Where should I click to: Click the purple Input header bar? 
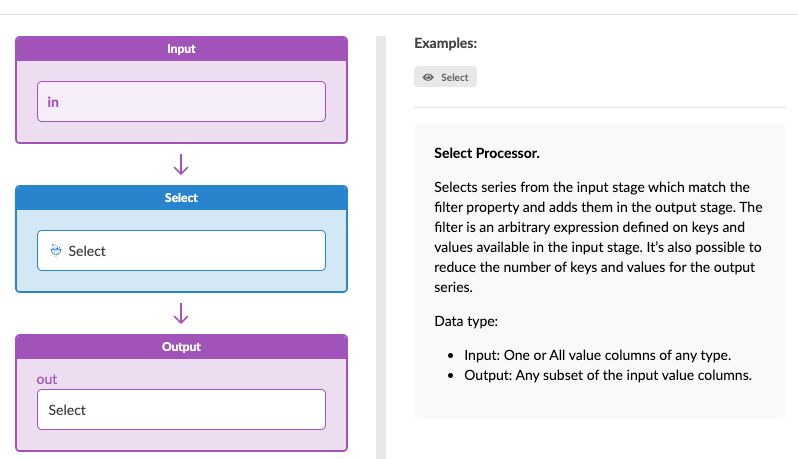point(181,48)
